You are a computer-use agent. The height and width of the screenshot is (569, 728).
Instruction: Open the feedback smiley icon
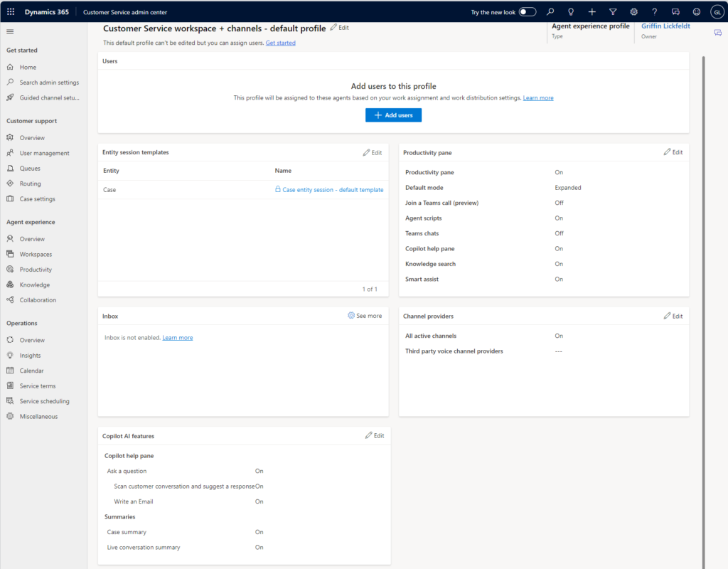click(696, 12)
